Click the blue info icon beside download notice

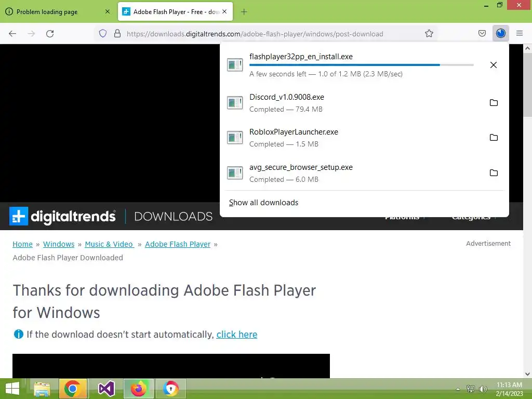[x=18, y=335]
